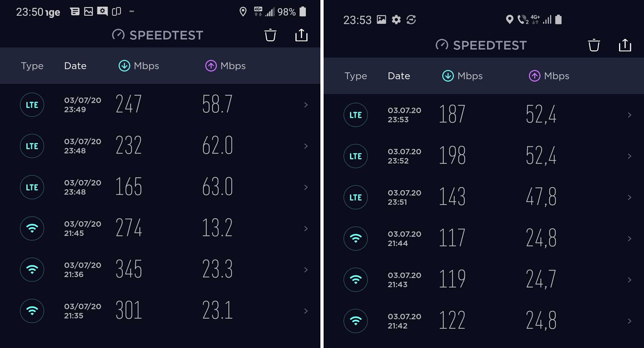Open the 198 Mbps result from 23:52
The width and height of the screenshot is (644, 348).
[x=484, y=156]
